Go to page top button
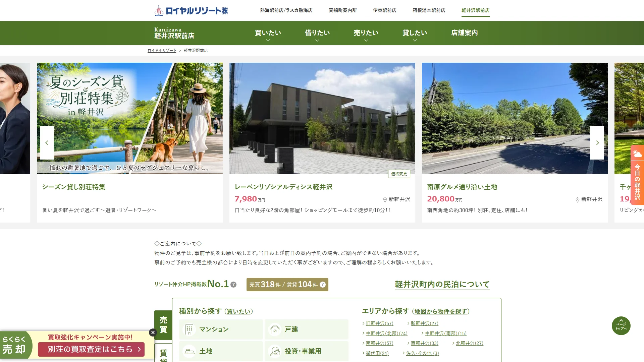The image size is (644, 362). tap(621, 326)
